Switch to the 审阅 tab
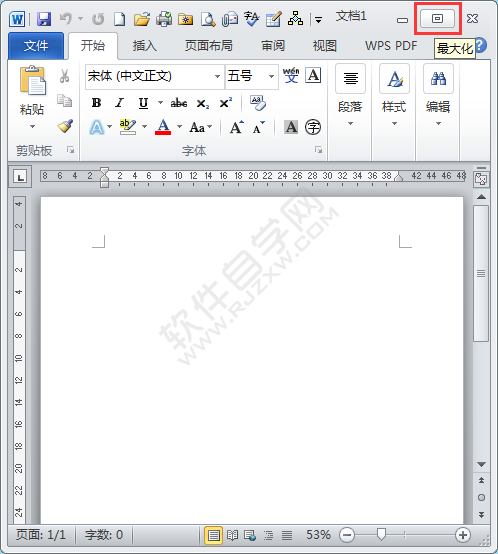 [x=273, y=46]
